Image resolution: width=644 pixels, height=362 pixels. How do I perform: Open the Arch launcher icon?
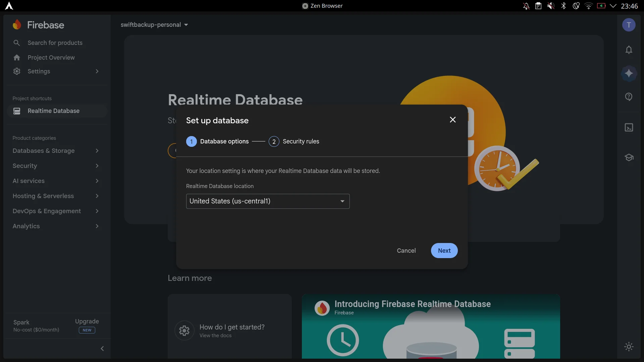(x=9, y=6)
